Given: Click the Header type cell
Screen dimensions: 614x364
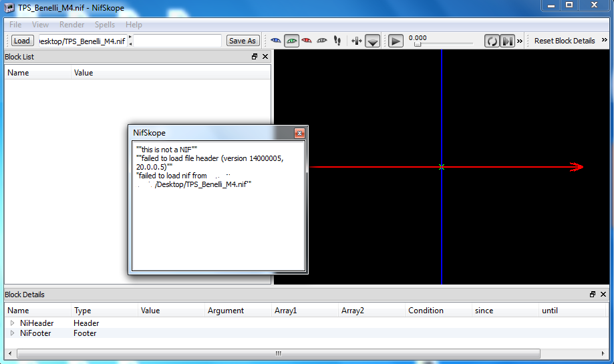Looking at the screenshot, I should [86, 323].
